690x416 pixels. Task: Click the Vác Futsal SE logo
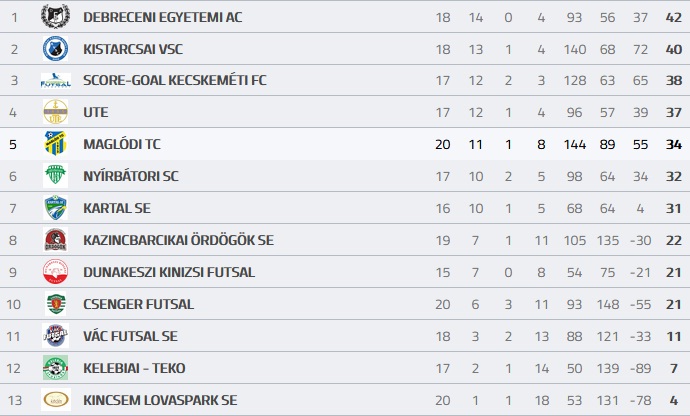click(55, 336)
